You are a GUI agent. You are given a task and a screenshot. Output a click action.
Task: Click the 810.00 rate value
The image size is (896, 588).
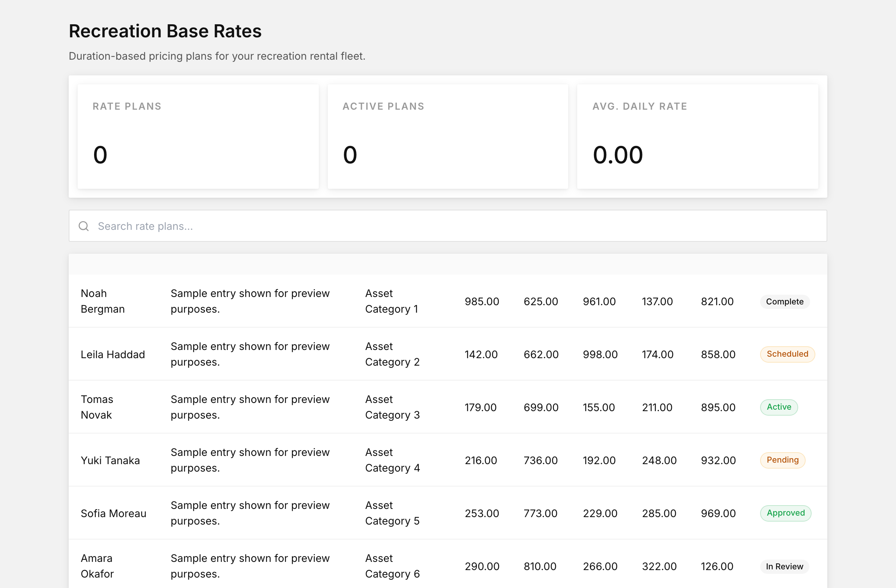(540, 567)
